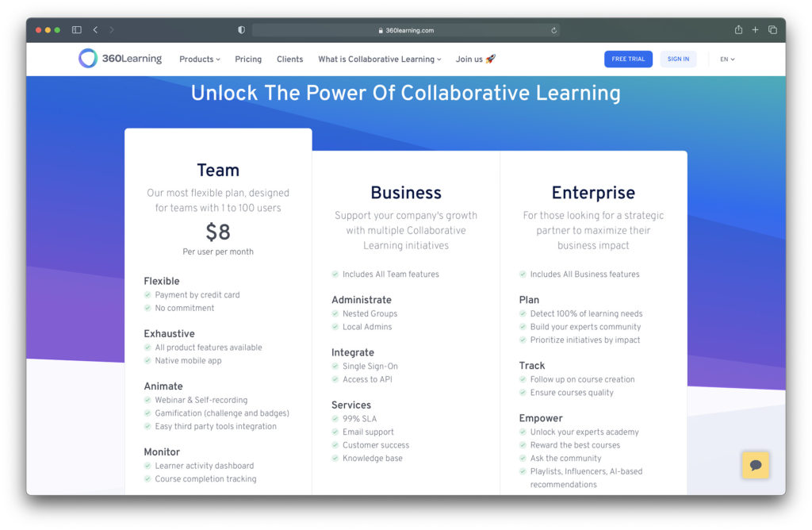Click 'Ask the community' text
Viewport: 812px width, 530px height.
coord(565,458)
